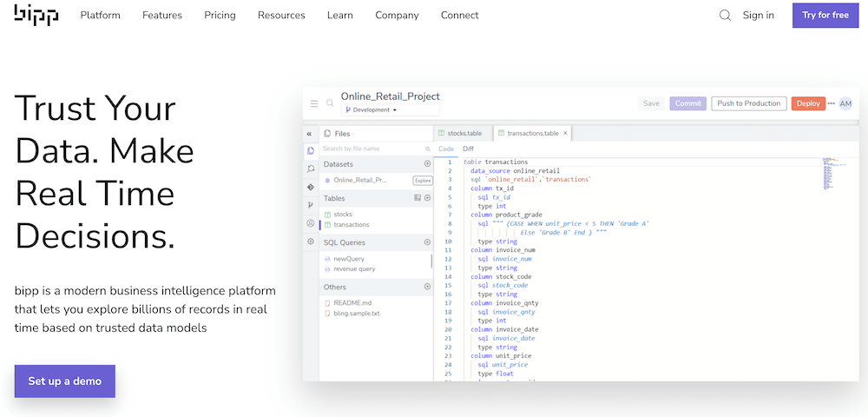
Task: Click the Deploy button
Action: 808,103
